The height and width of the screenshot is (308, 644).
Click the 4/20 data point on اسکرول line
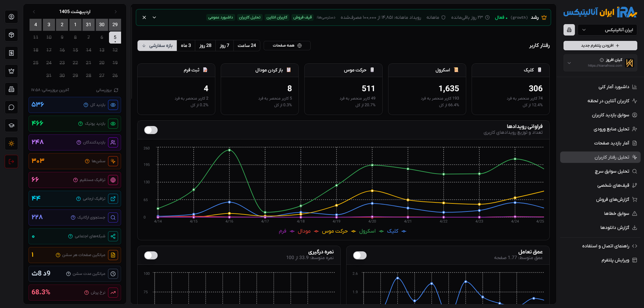[372, 165]
